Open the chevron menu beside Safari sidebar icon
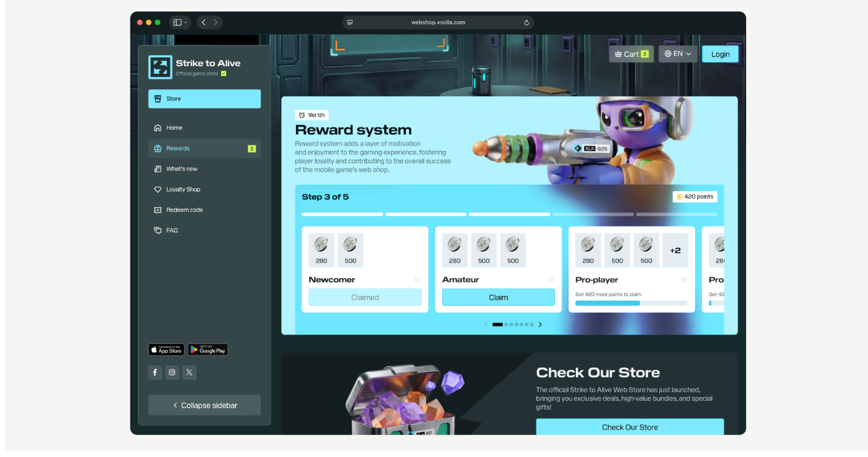Screen dimensions: 868x457 [185, 22]
